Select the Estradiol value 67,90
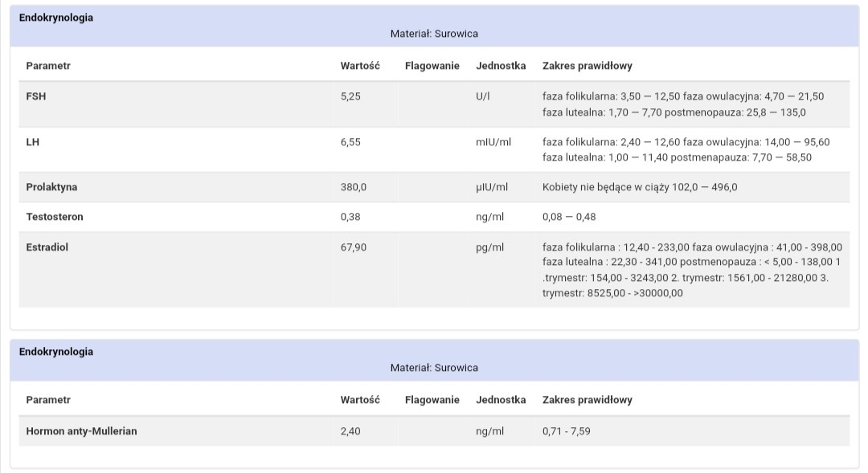 (354, 247)
